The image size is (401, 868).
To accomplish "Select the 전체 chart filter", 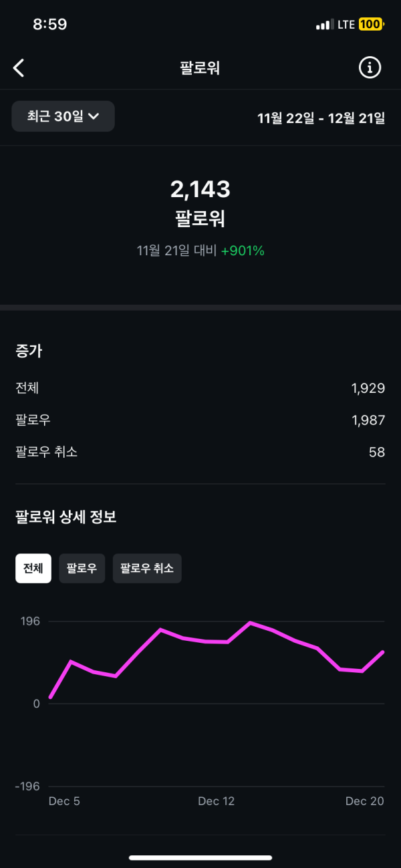I will (33, 569).
